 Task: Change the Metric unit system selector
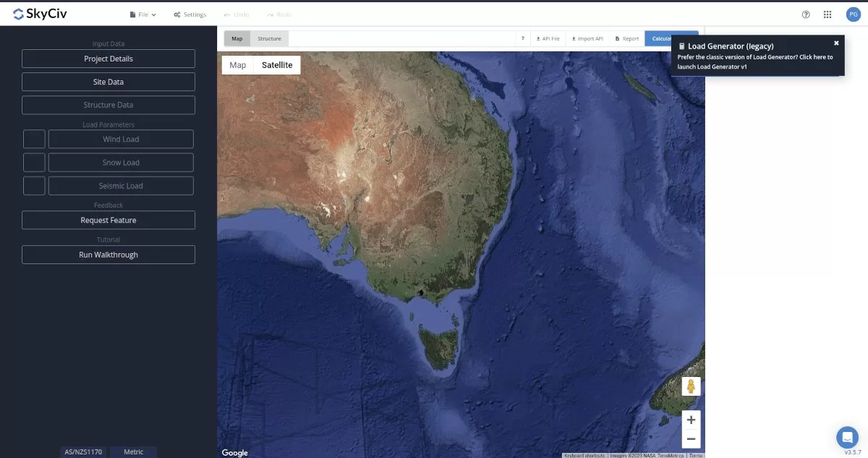(x=134, y=451)
